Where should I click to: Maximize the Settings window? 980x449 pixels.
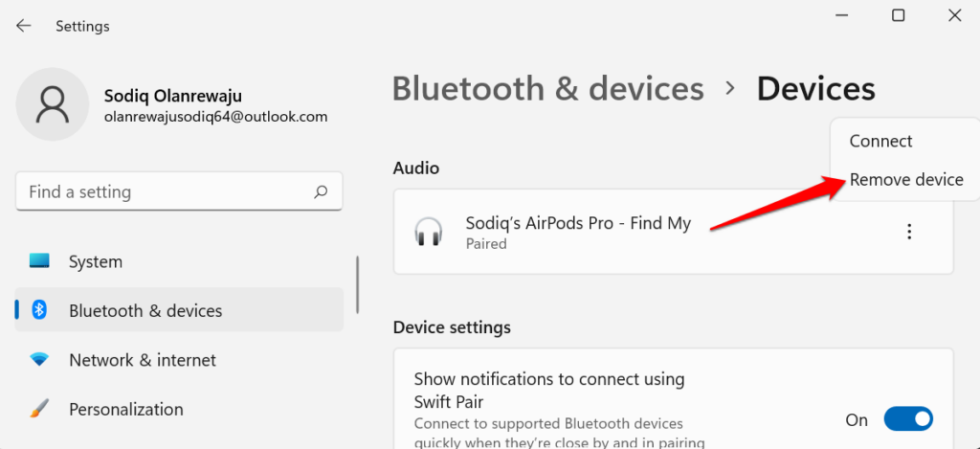(898, 15)
